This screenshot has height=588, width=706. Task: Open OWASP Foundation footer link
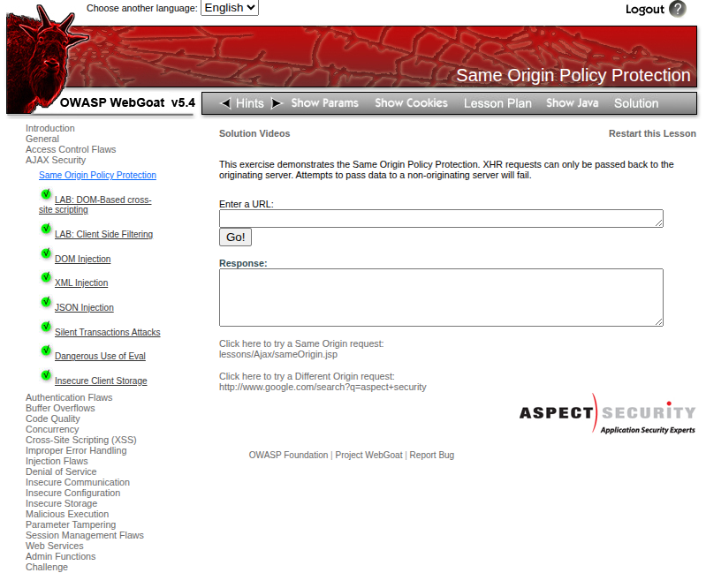point(288,456)
